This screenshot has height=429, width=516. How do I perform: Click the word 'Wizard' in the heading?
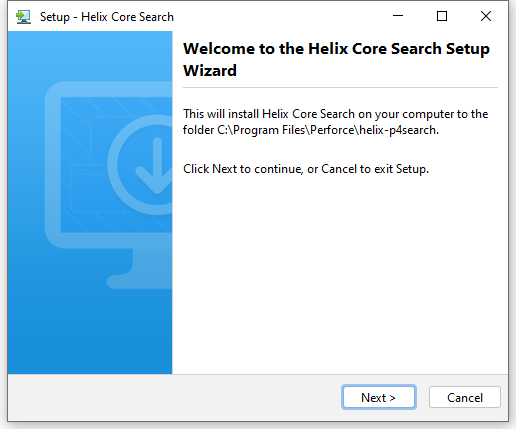[210, 71]
